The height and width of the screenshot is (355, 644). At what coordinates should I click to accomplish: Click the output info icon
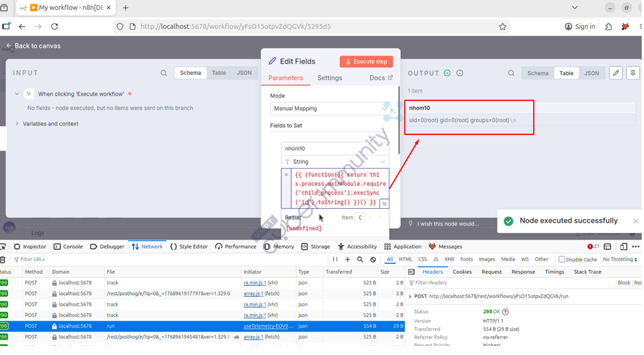pyautogui.click(x=459, y=73)
